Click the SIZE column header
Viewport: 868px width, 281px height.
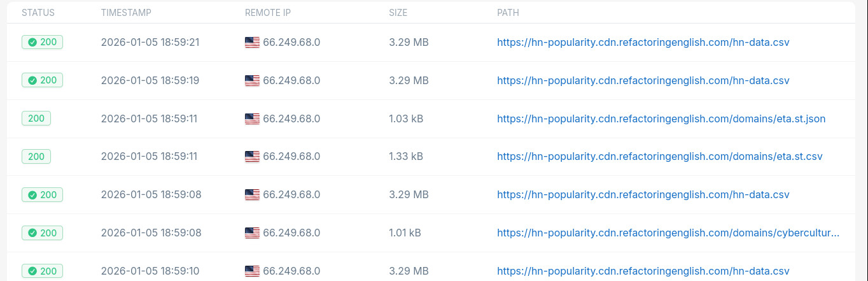pos(398,13)
